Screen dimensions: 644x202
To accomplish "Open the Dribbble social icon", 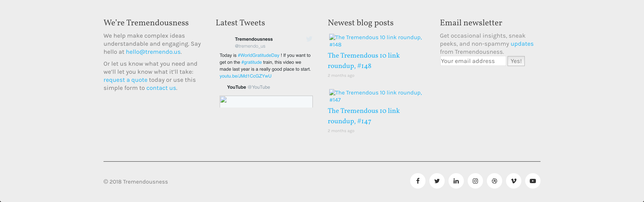I will 494,181.
